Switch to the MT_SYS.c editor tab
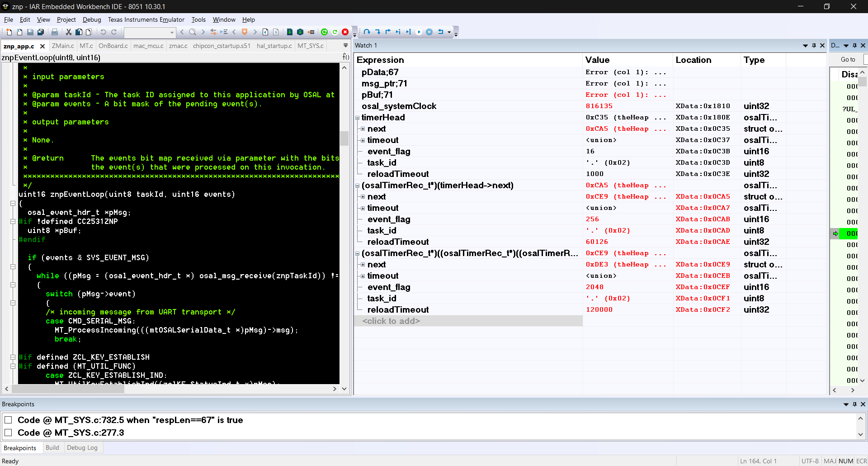 click(x=311, y=46)
